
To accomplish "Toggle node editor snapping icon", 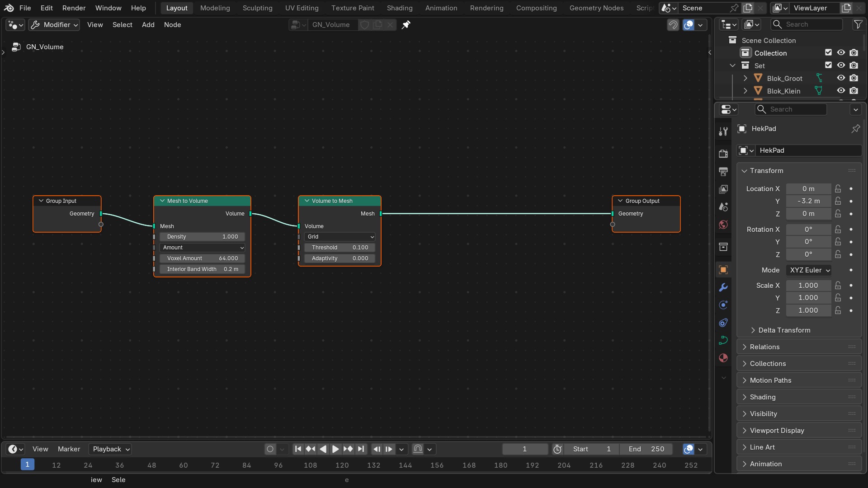I will click(673, 25).
